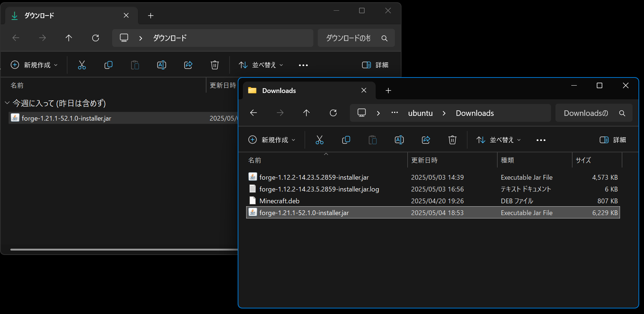Click Paste icon in Downloads window toolbar
Screen dimensions: 644x314
point(373,140)
